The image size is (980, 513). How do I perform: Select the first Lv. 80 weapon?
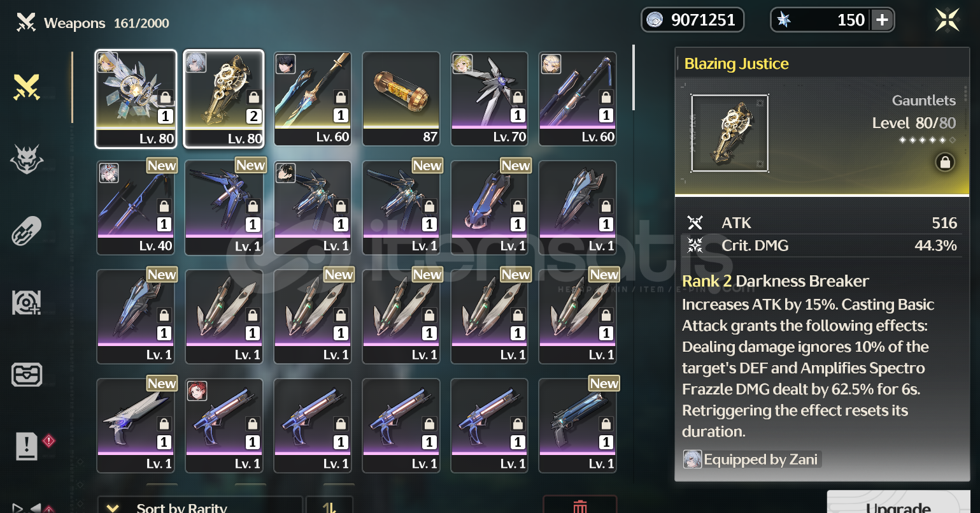click(136, 99)
